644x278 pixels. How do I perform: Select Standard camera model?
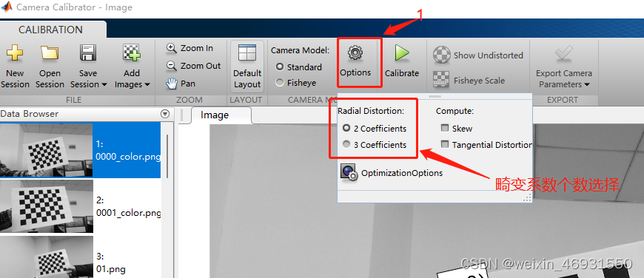pos(280,67)
